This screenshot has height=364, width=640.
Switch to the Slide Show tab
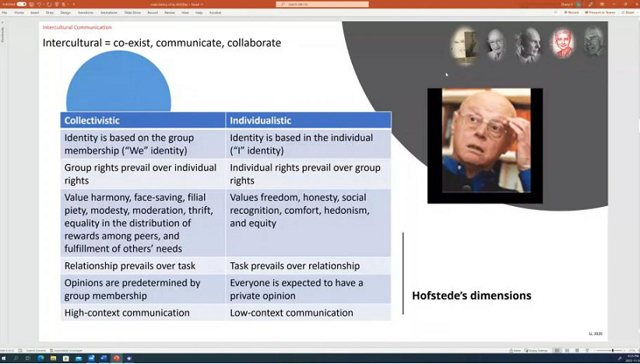point(132,12)
